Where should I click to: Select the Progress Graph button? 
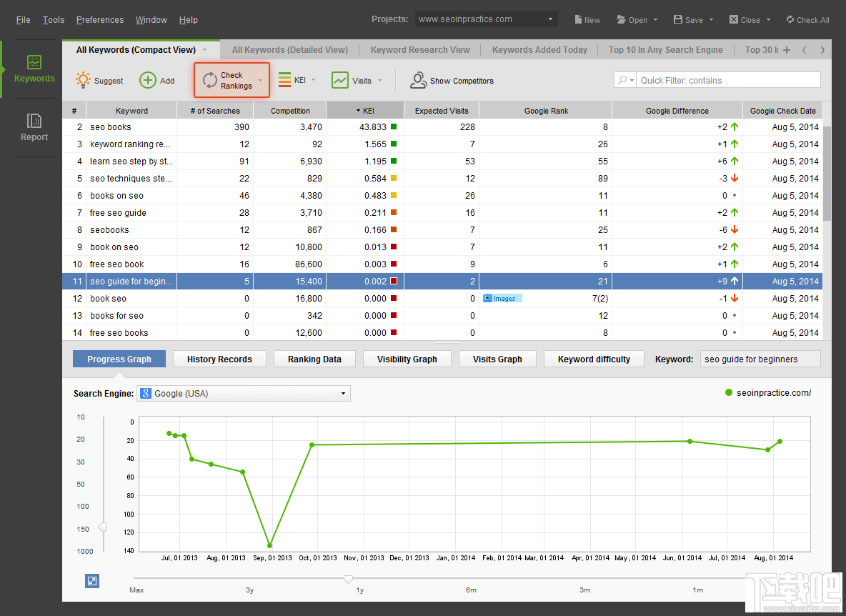click(x=119, y=359)
